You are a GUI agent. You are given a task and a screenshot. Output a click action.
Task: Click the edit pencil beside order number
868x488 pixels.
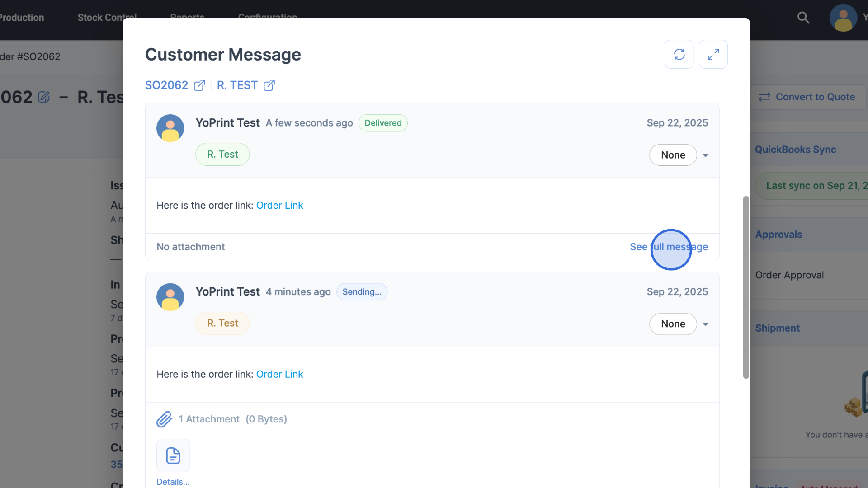pos(44,97)
